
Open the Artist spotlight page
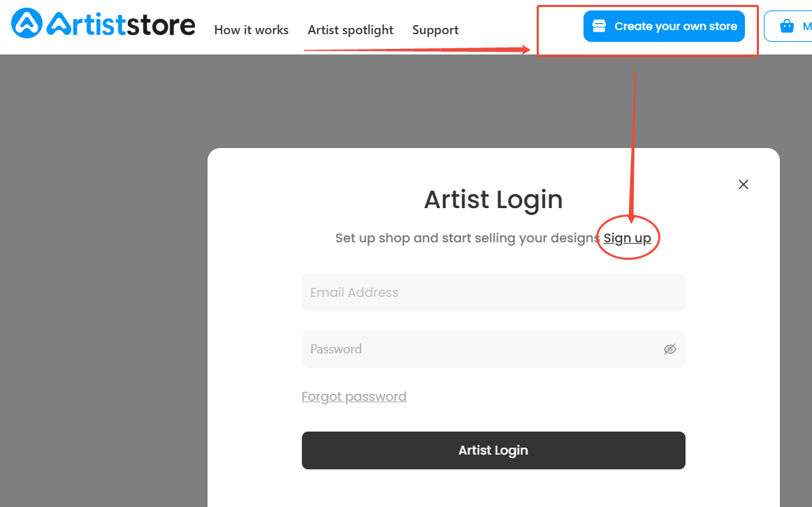[x=351, y=30]
